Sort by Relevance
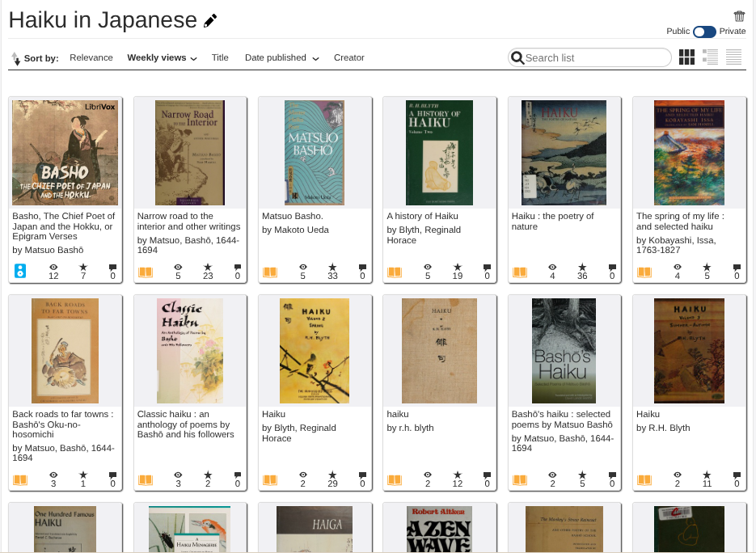Screen dimensions: 756x553 (91, 58)
